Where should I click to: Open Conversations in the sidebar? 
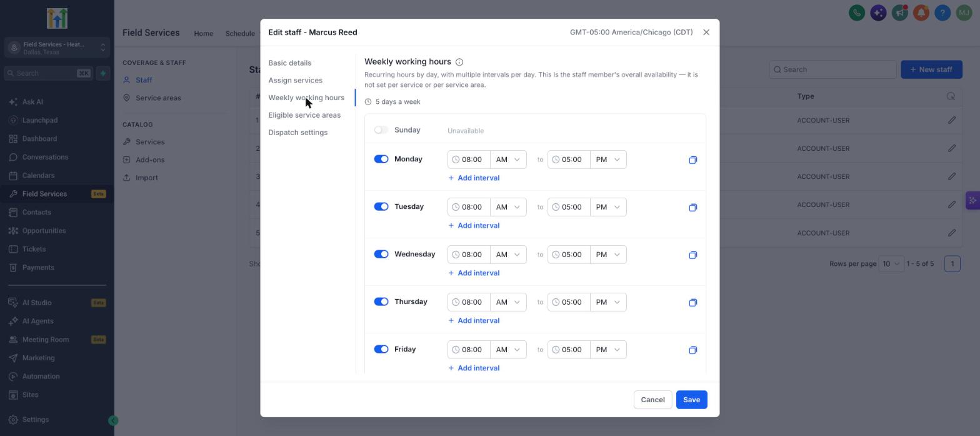[45, 157]
